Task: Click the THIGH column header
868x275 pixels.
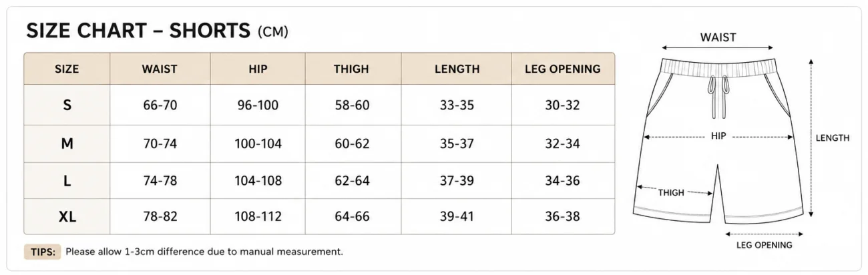Action: 351,69
